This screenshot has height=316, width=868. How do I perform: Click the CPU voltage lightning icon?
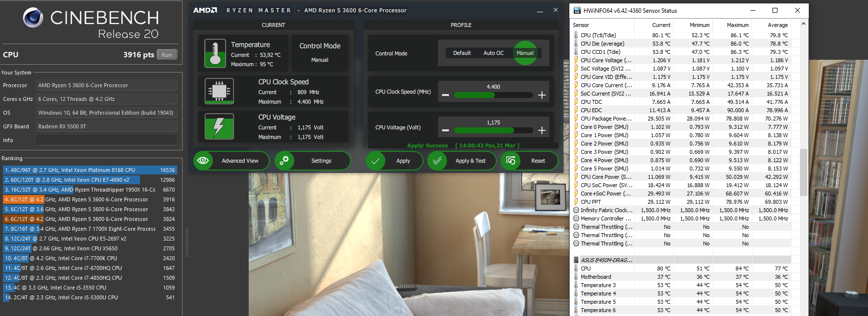click(219, 126)
